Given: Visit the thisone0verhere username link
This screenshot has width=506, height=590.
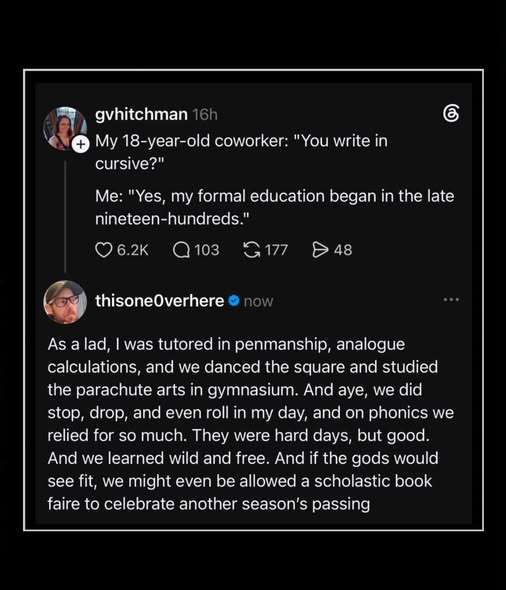Looking at the screenshot, I should (x=160, y=301).
